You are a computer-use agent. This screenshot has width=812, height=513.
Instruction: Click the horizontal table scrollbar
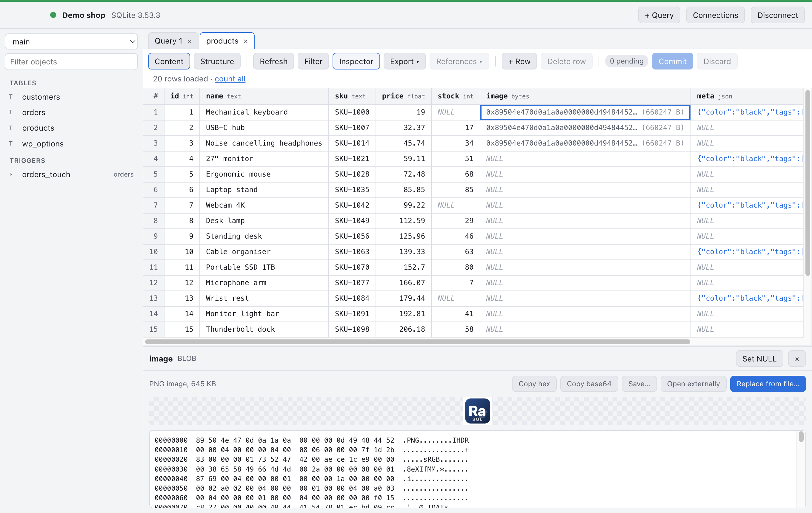click(417, 342)
